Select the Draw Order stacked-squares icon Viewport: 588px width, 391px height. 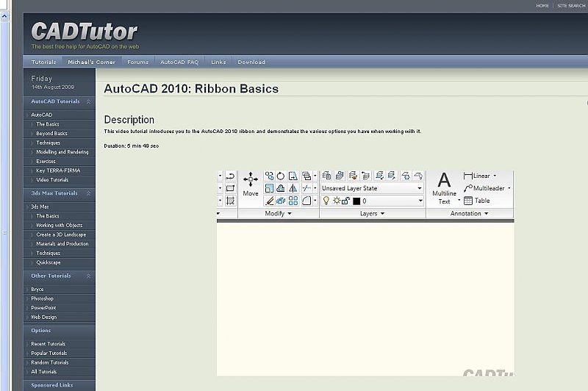click(x=306, y=176)
